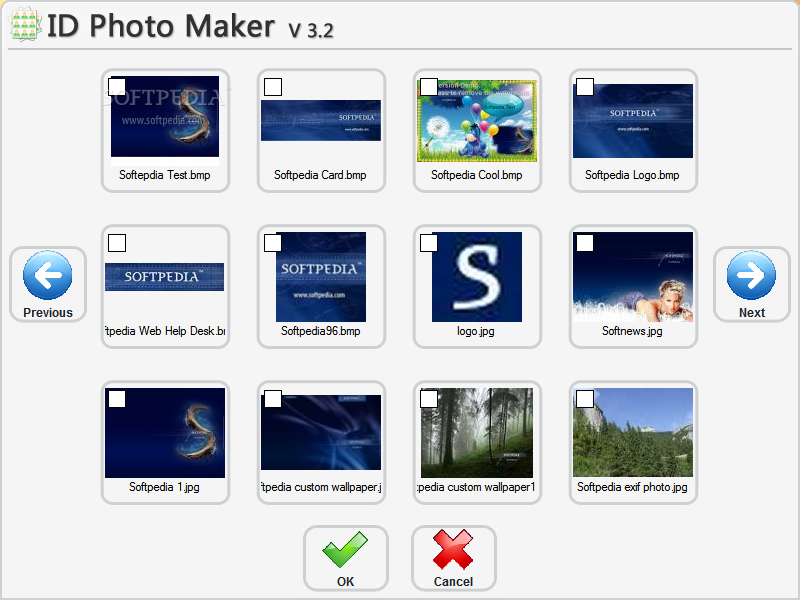Click the 'logo.jpg' file name
Viewport: 800px width, 600px height.
[476, 331]
